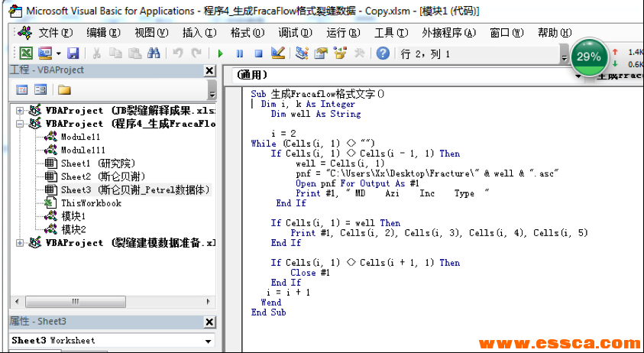Click the Copy toolbar icon

[116, 53]
